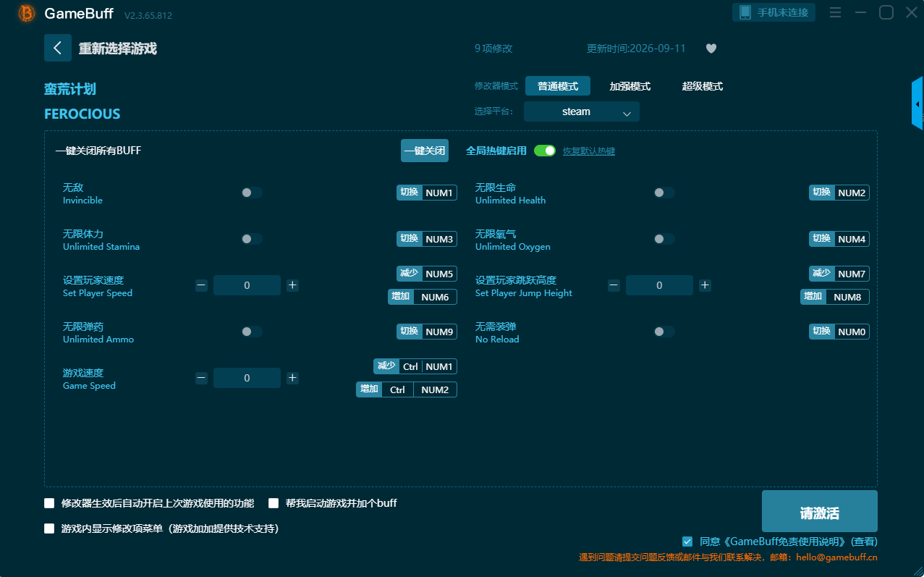Viewport: 924px width, 577px height.
Task: Click the heart favorite icon
Action: pos(711,49)
